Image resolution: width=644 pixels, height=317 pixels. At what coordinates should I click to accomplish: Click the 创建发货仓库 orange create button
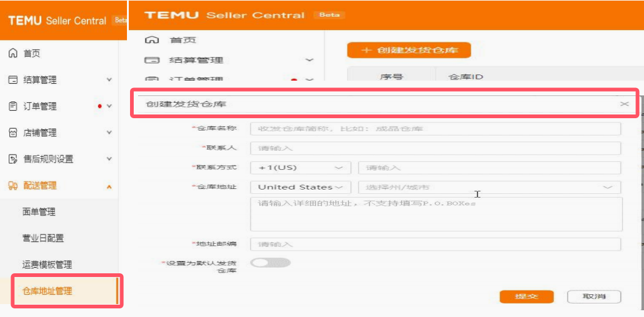tap(409, 50)
